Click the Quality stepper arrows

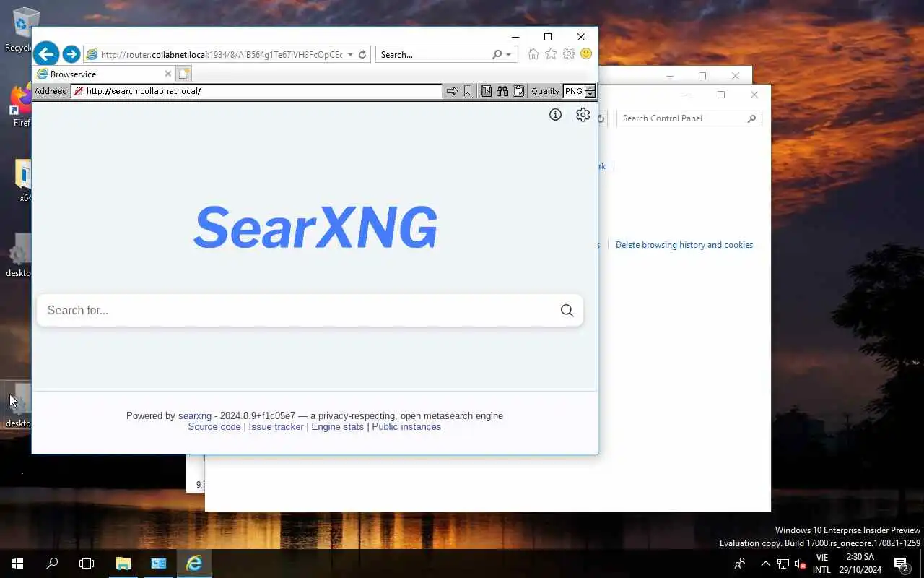(x=590, y=91)
